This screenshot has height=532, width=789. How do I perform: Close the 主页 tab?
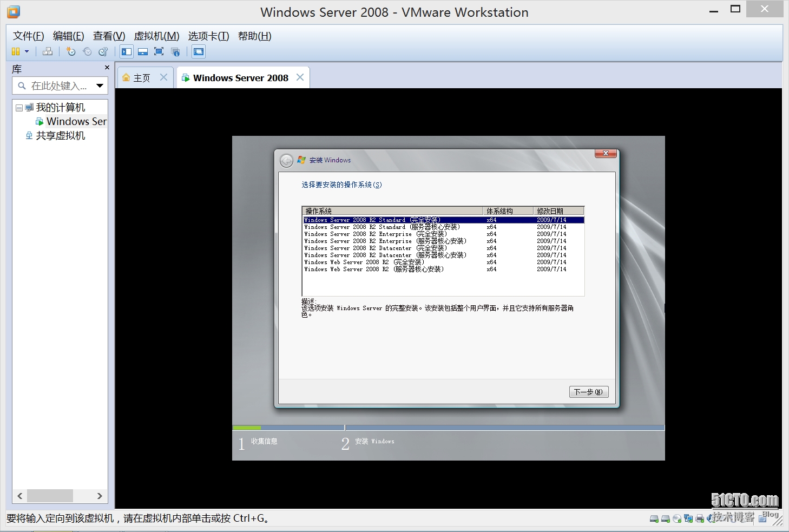[x=163, y=77]
